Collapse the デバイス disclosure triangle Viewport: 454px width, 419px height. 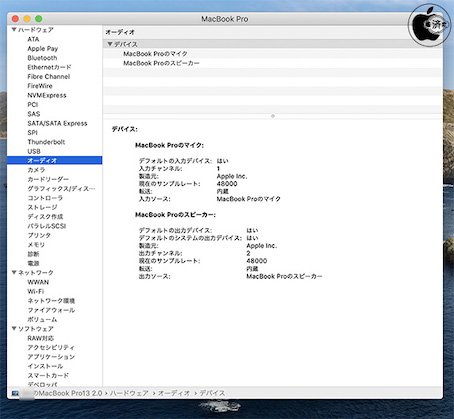[110, 44]
